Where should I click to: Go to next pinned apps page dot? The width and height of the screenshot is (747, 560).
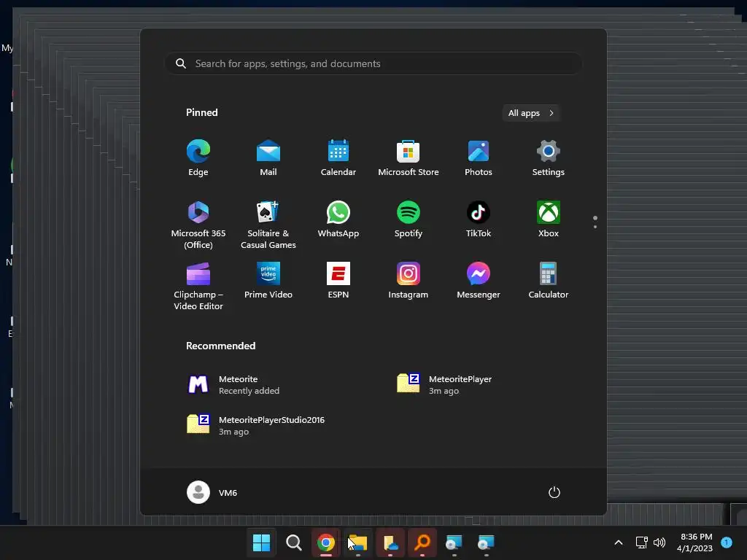(x=595, y=227)
